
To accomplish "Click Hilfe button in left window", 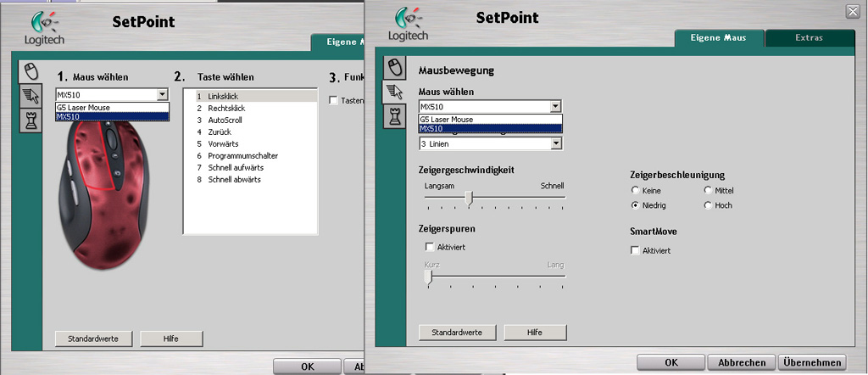I will (171, 338).
